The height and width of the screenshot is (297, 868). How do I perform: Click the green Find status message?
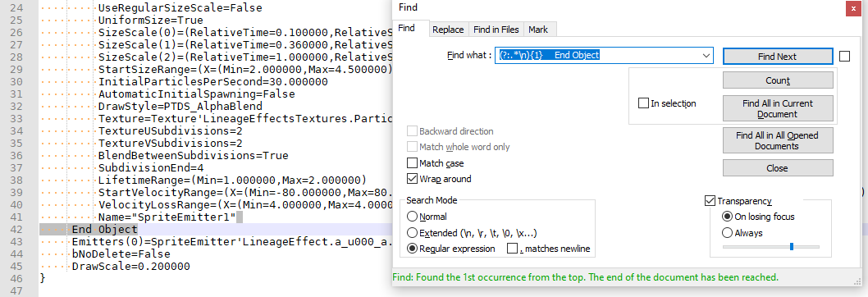586,276
